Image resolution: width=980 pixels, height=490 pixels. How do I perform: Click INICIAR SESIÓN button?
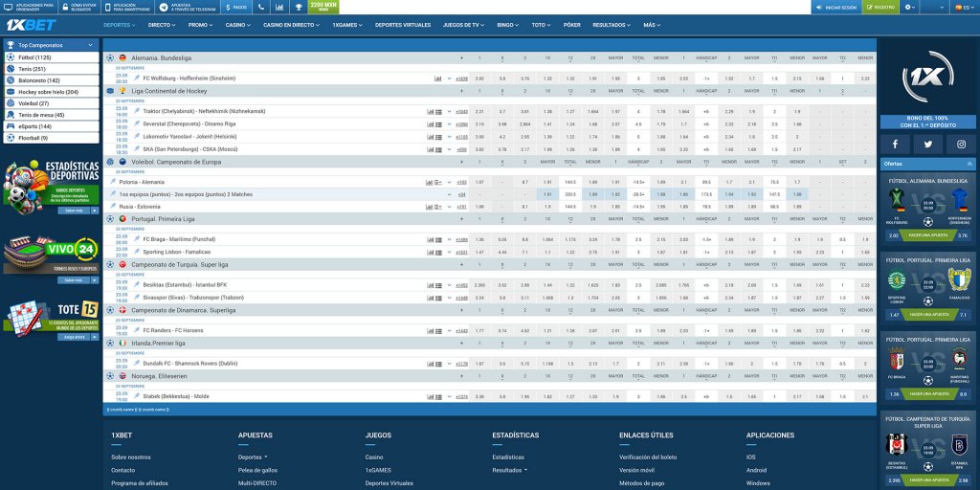coord(836,7)
